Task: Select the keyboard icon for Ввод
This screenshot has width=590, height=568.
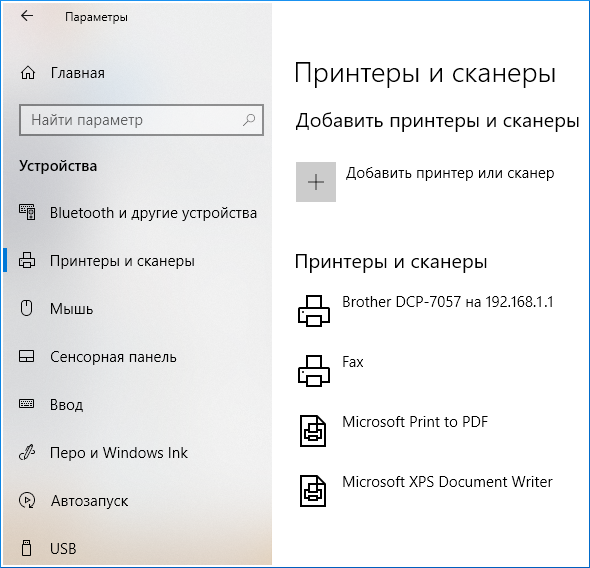Action: (27, 404)
